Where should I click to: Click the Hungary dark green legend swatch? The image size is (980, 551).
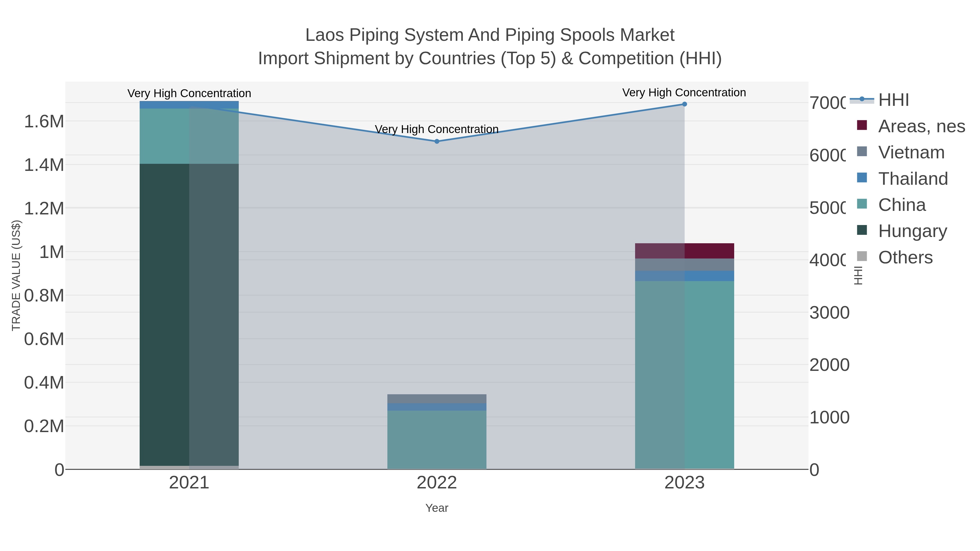(x=862, y=230)
